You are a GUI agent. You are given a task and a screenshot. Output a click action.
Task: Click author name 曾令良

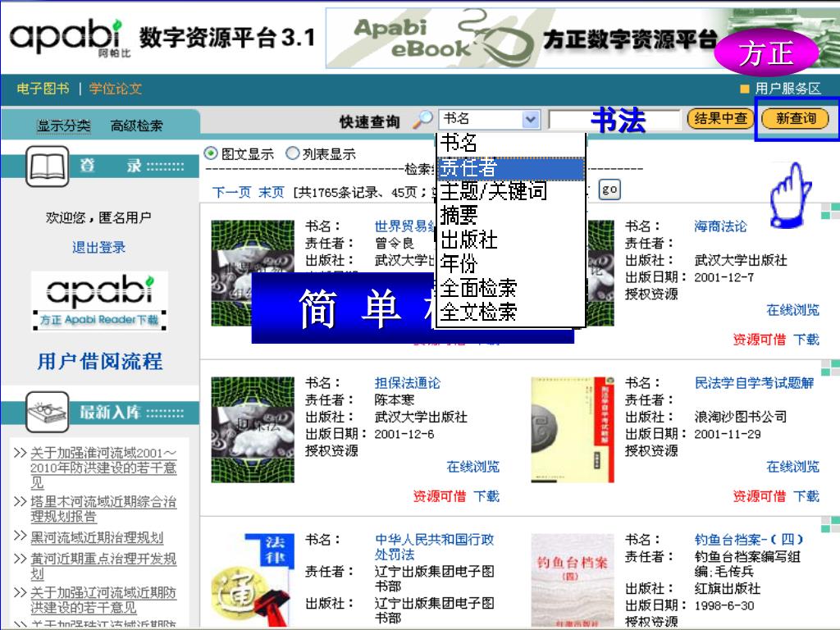394,244
